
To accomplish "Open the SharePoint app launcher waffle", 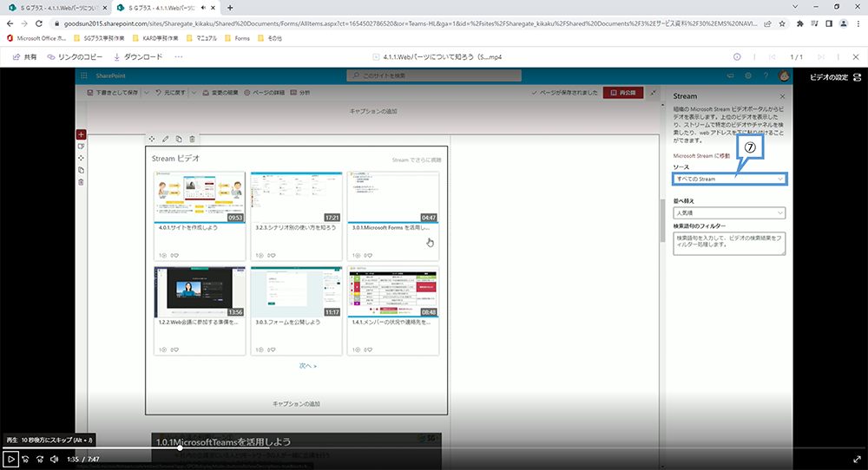I will 84,75.
